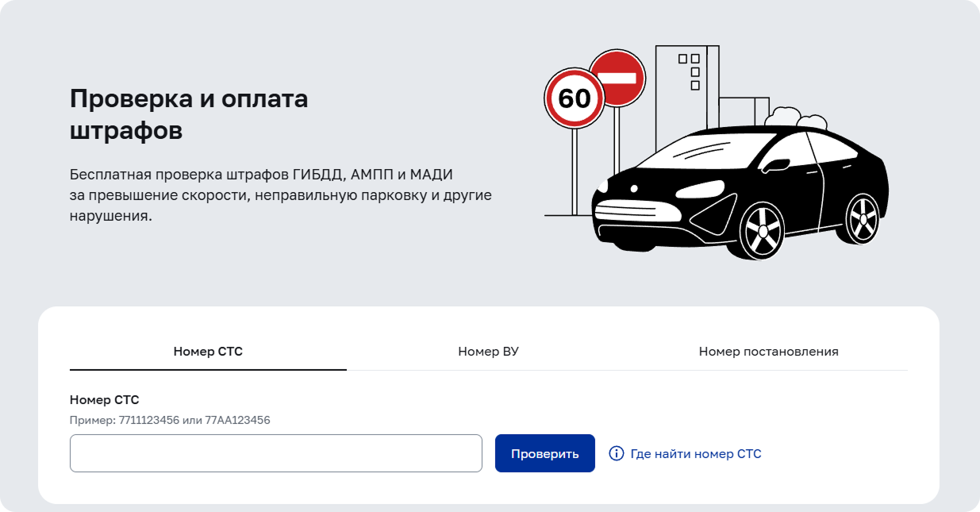
Task: Click the car's side mirror
Action: tap(777, 165)
